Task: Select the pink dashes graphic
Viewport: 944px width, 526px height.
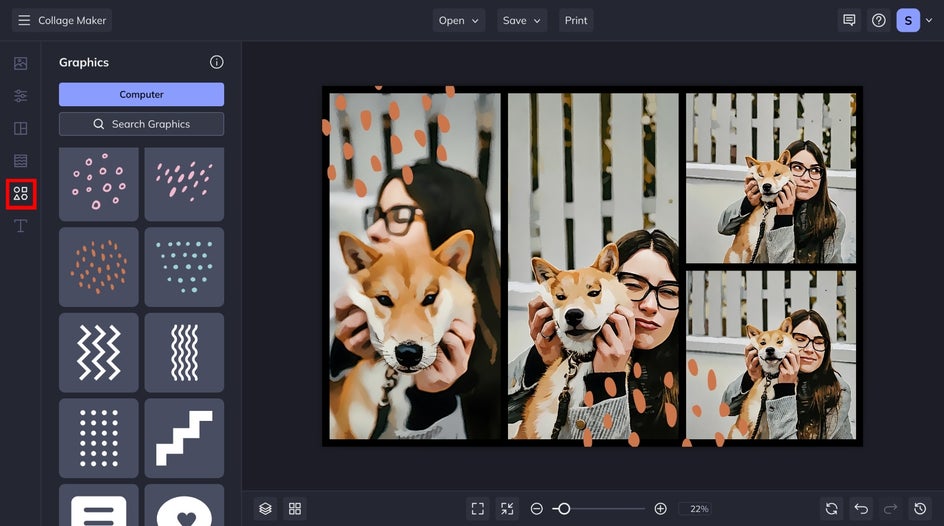Action: (184, 184)
